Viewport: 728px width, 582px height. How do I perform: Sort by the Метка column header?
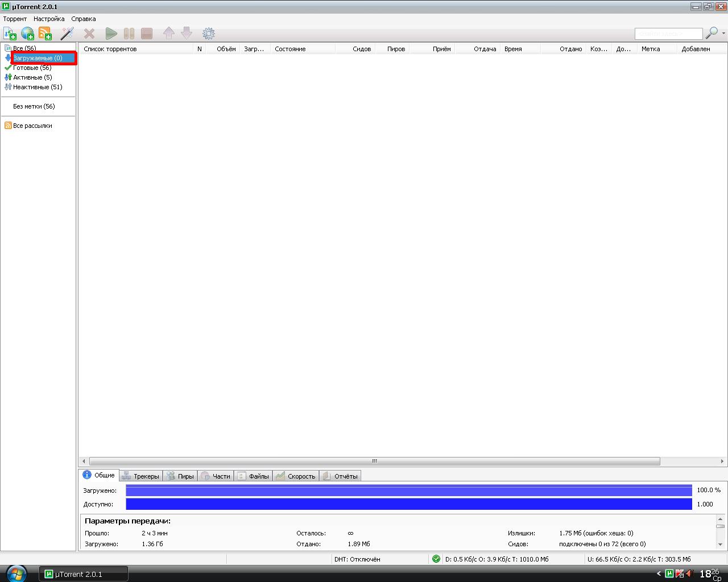657,49
